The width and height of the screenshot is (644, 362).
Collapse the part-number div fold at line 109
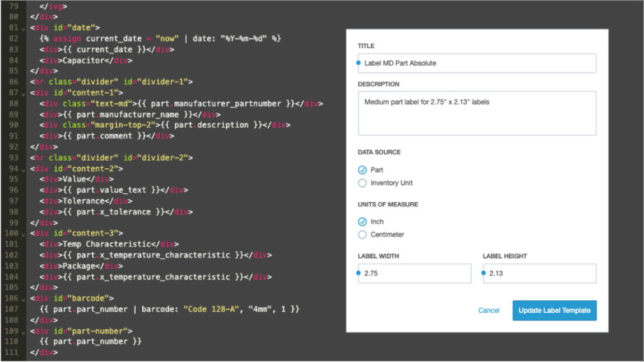coord(23,332)
